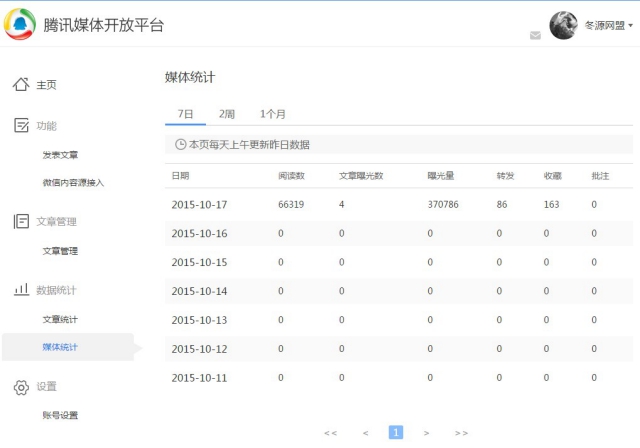Open 发表文章 in the sidebar
This screenshot has height=448, width=640.
(60, 155)
